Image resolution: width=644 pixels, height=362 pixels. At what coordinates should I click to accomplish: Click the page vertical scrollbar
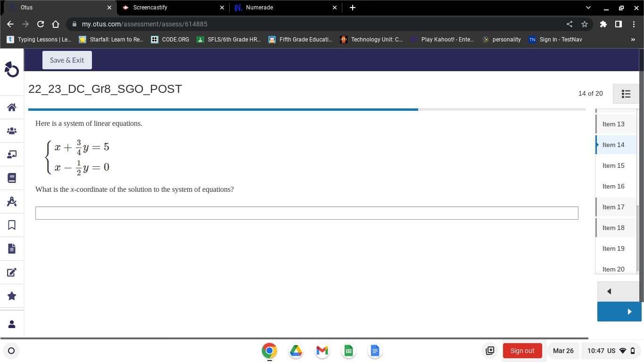click(642, 174)
